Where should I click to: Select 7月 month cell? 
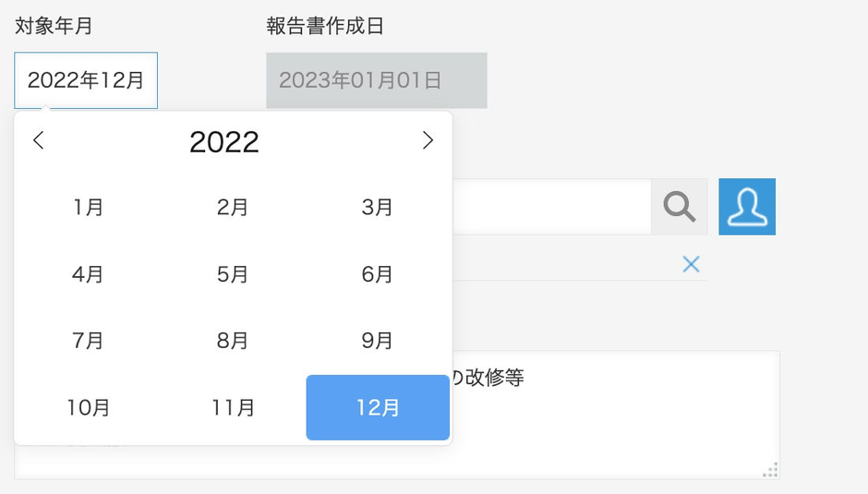click(89, 341)
